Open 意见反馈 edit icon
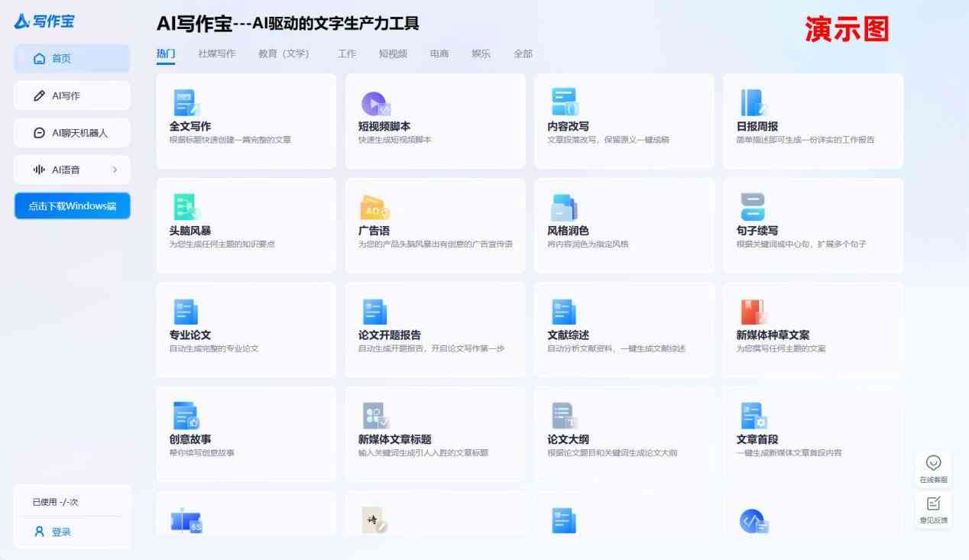This screenshot has width=969, height=560. 933,503
